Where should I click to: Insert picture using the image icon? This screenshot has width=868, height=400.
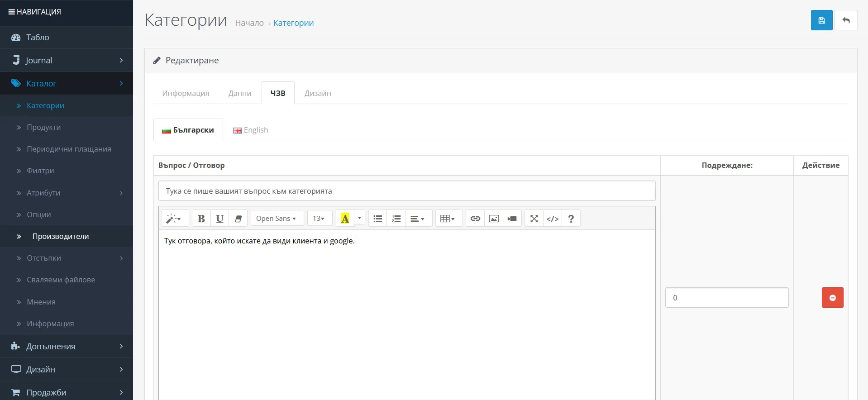(x=494, y=219)
